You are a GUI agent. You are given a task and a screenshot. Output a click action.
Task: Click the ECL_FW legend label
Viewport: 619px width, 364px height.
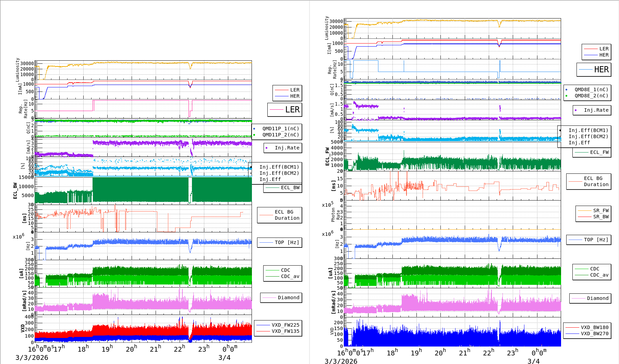click(599, 152)
